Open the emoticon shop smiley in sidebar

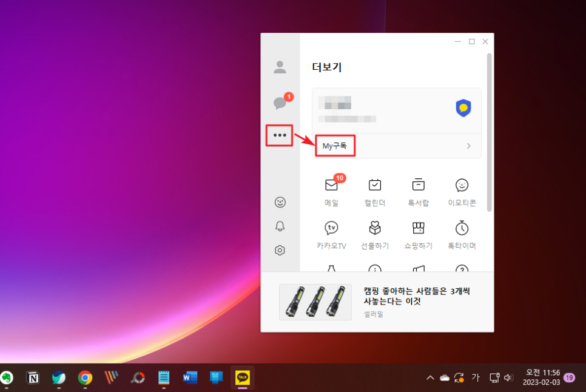(x=280, y=202)
